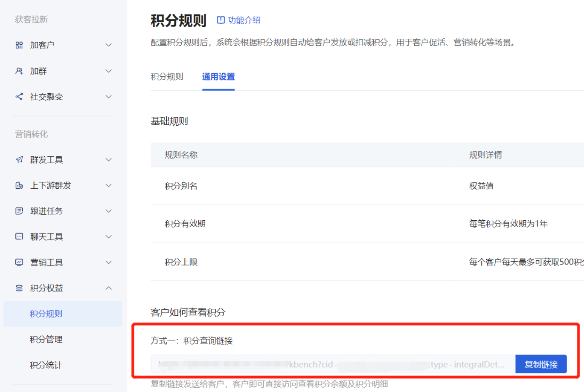584x392 pixels.
Task: Click the 加群 people icon
Action: coord(19,71)
